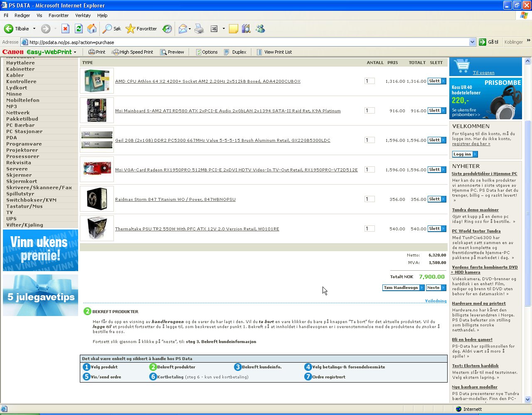Viewport: 532px width, 415px height.
Task: Open the Vifter/Kjøling category
Action: point(25,225)
